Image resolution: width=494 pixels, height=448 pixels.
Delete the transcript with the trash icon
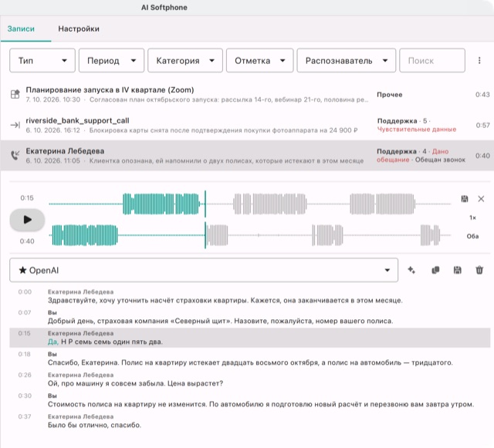(x=479, y=270)
